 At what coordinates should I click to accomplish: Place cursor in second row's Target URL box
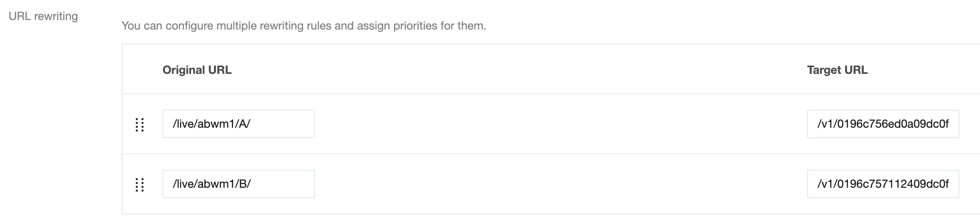[883, 184]
